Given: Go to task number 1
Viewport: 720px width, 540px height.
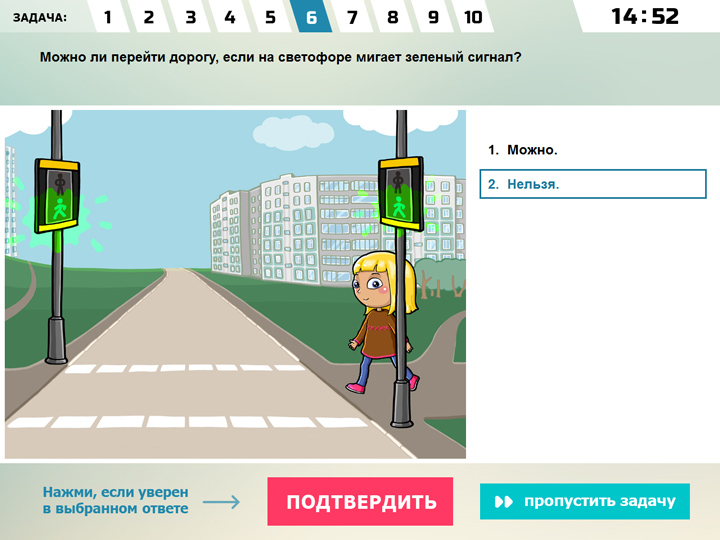Looking at the screenshot, I should click(x=108, y=17).
